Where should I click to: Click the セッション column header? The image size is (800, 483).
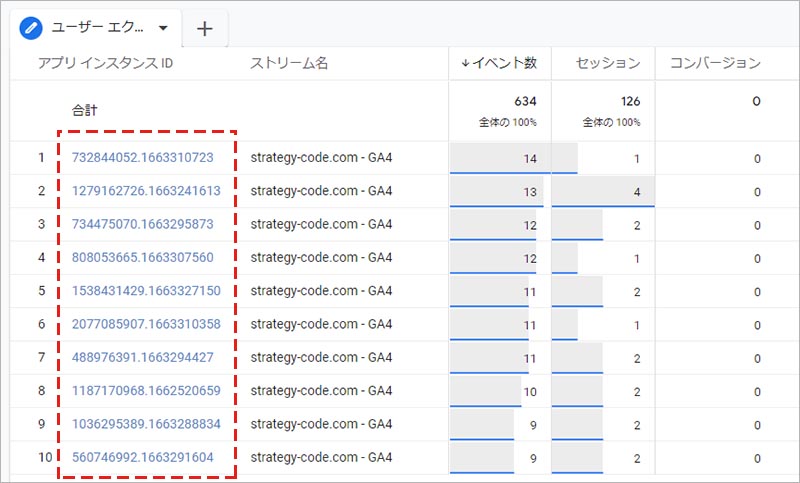coord(607,64)
